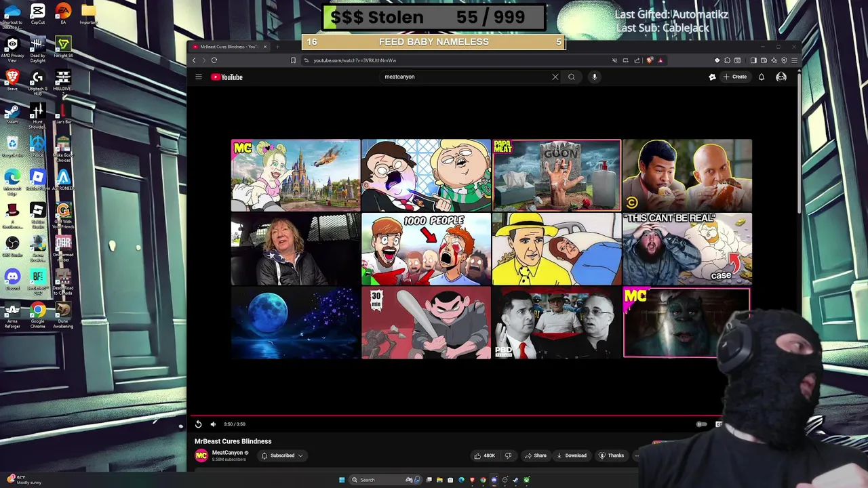Play the THIS CANT BE REAL suggested video

[x=687, y=249]
